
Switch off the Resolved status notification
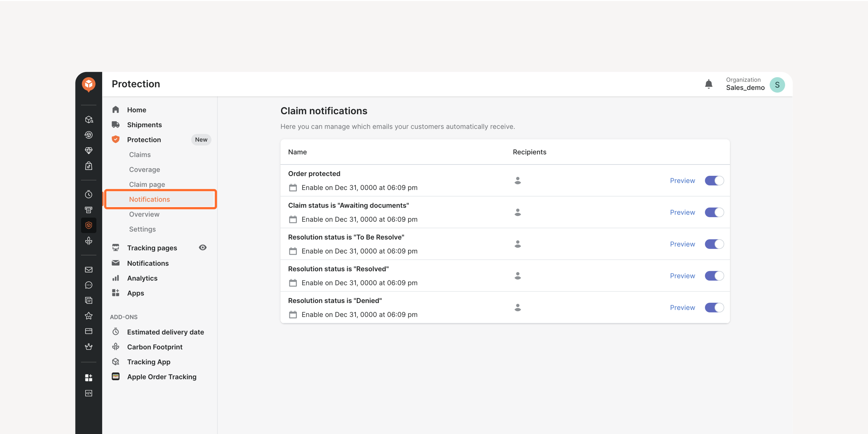point(714,276)
